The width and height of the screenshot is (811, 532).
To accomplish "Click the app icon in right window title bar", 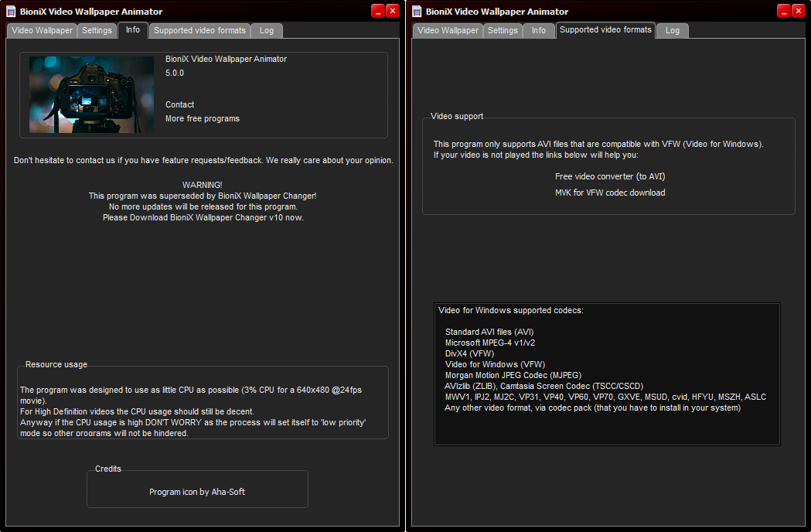I will click(417, 12).
